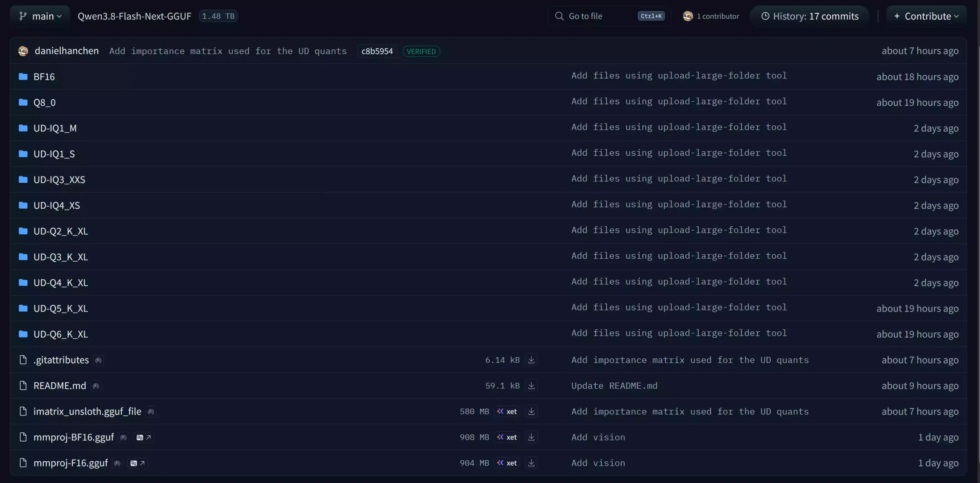The height and width of the screenshot is (483, 980).
Task: Open the UD-IQ1_M folder
Action: tap(55, 128)
